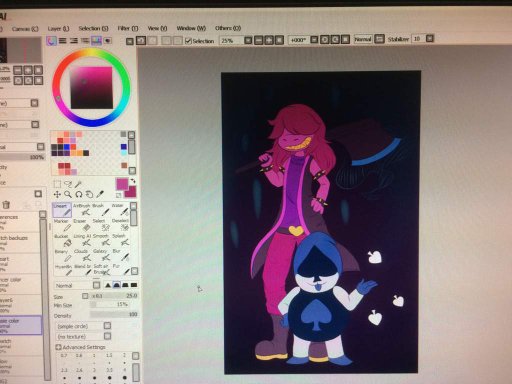Open the Layer menu
Image resolution: width=512 pixels, height=384 pixels.
coord(58,29)
